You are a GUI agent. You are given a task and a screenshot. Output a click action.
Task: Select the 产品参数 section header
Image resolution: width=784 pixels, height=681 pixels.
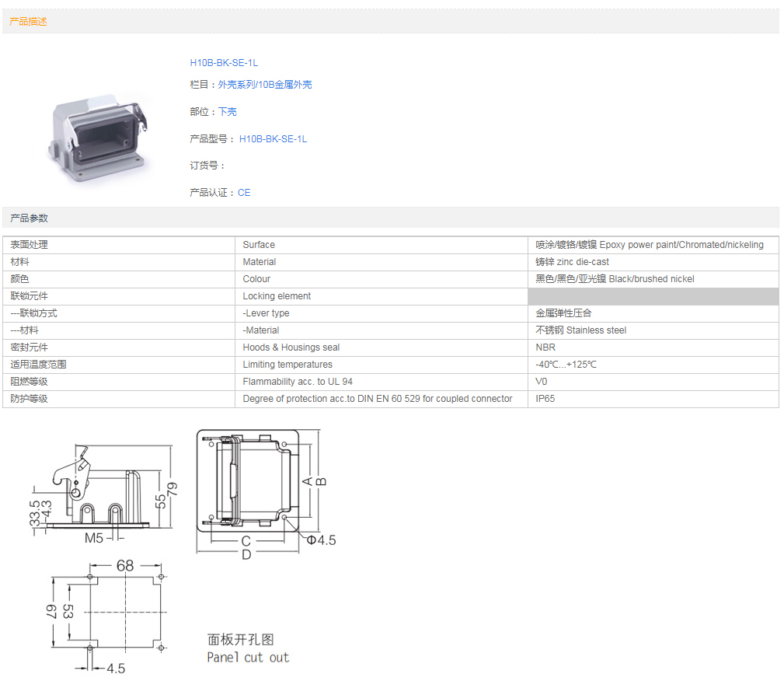29,218
